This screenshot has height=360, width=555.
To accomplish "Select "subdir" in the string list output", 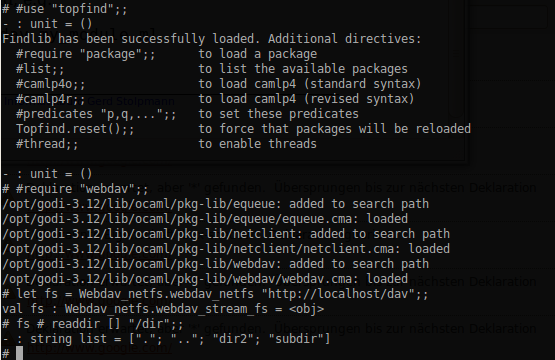I will (296, 339).
